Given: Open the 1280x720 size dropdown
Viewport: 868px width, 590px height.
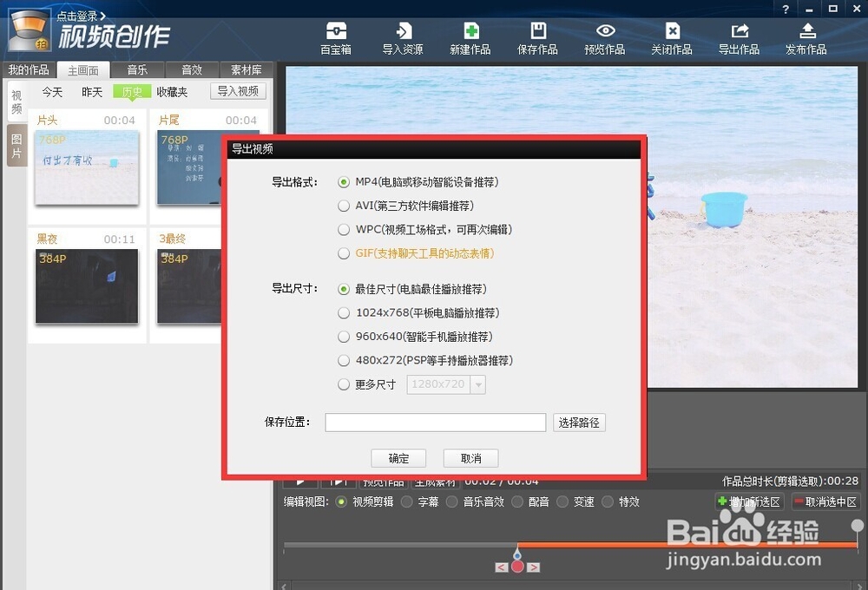Looking at the screenshot, I should tap(445, 384).
